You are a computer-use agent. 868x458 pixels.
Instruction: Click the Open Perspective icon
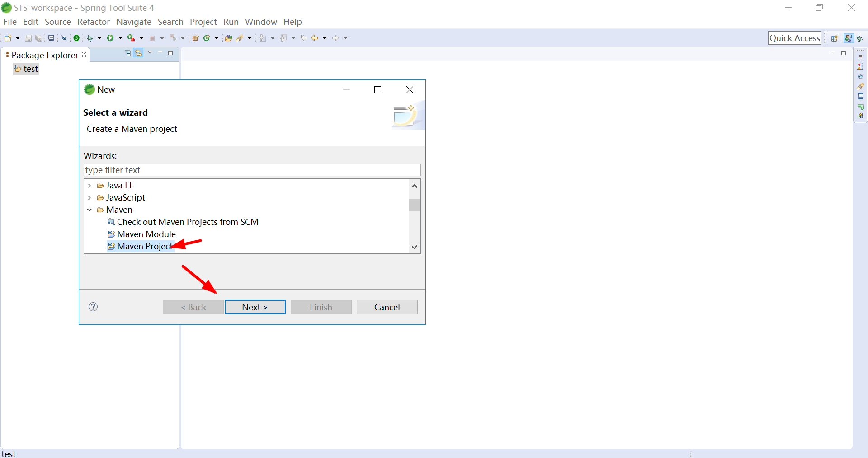835,38
